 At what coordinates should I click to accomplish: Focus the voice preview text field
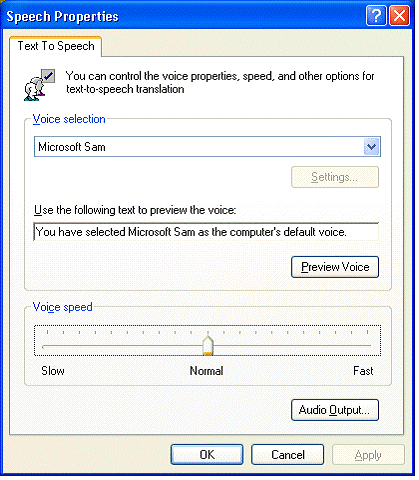pyautogui.click(x=206, y=232)
